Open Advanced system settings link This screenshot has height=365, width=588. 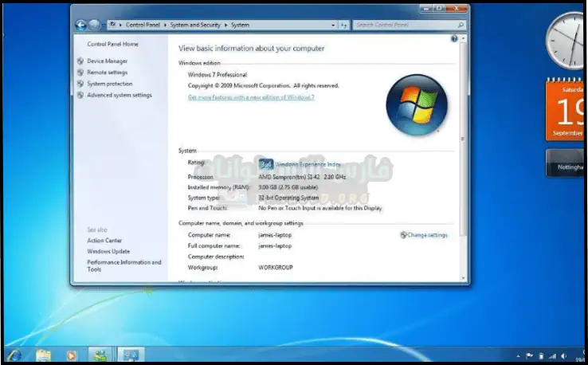(x=119, y=95)
